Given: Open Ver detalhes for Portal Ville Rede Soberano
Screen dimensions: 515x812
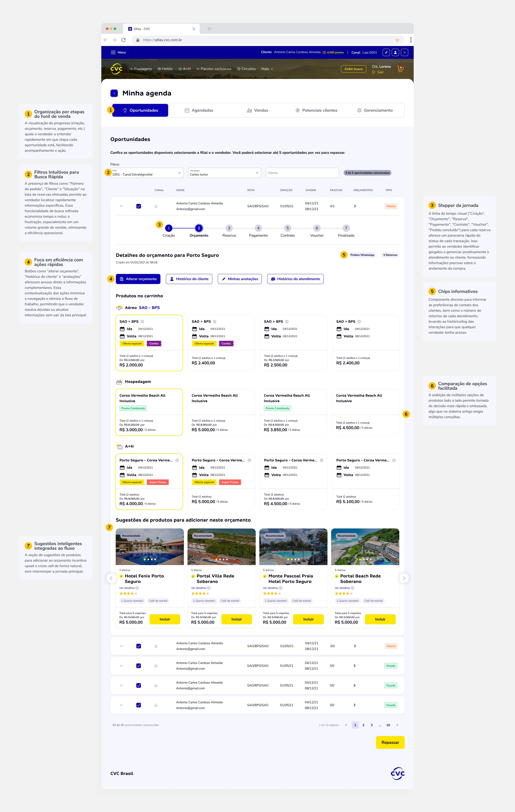Looking at the screenshot, I should tap(199, 588).
